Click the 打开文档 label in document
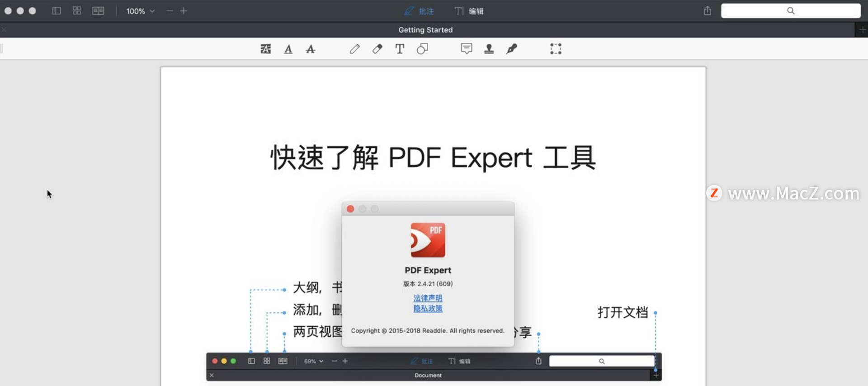868x386 pixels. [623, 312]
